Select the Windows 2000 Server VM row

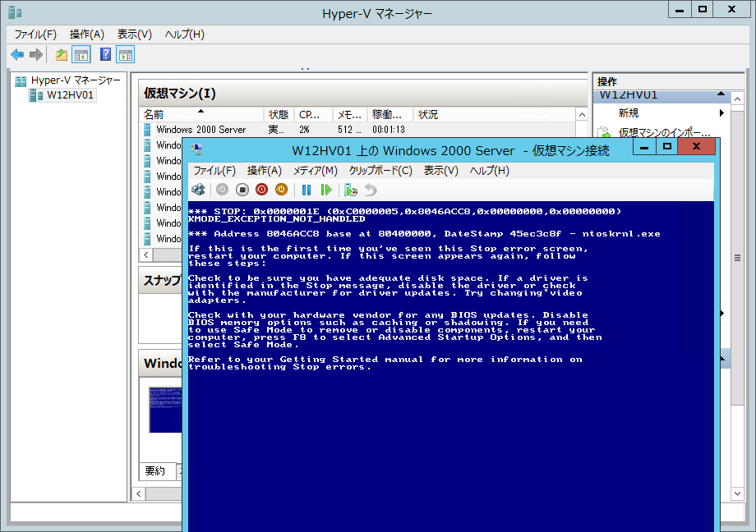pyautogui.click(x=358, y=129)
